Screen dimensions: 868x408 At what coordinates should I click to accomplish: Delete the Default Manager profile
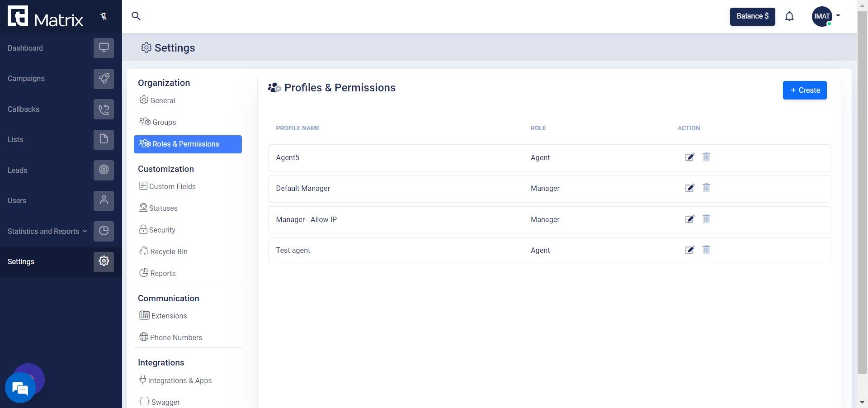706,188
